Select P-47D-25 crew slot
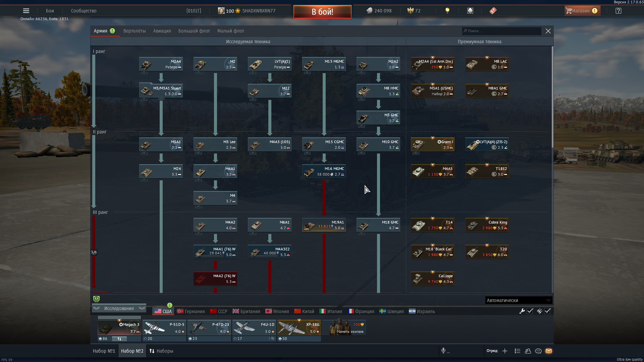 coord(209,328)
